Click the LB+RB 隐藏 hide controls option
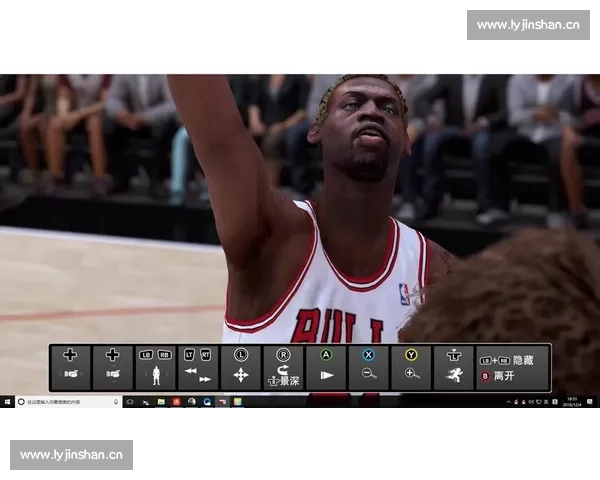The width and height of the screenshot is (600, 480). (x=506, y=360)
